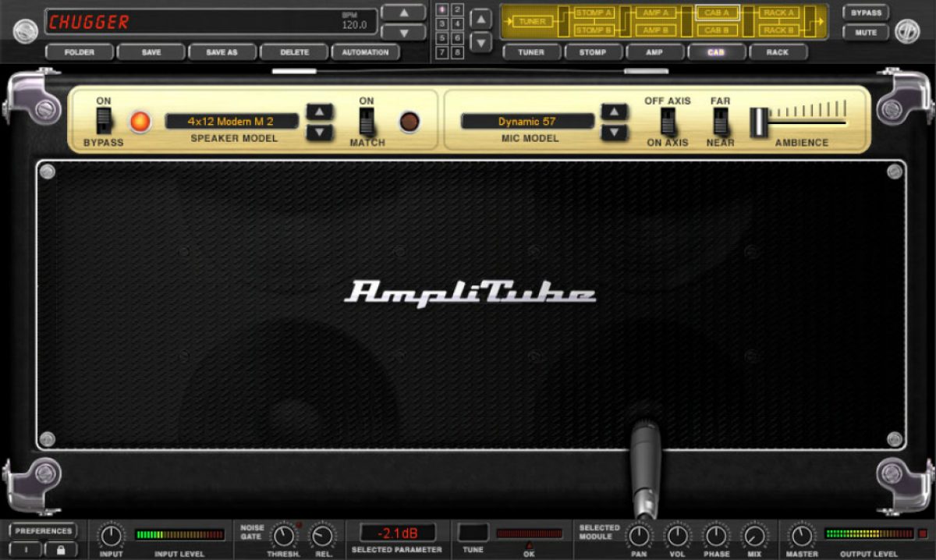936x560 pixels.
Task: Flip the Match on switch
Action: point(367,122)
